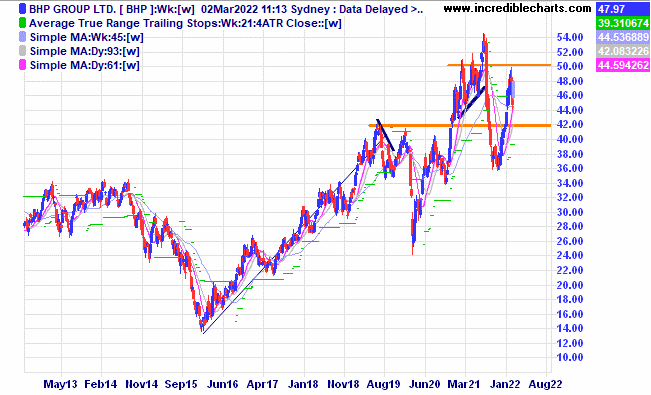This screenshot has width=651, height=395.
Task: Click the 50.00 price axis label
Action: coord(570,66)
